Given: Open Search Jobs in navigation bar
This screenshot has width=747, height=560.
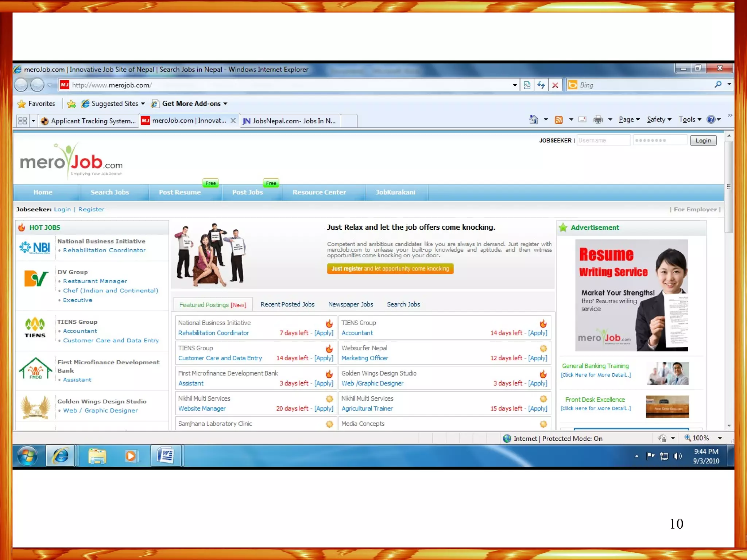Looking at the screenshot, I should [x=110, y=192].
